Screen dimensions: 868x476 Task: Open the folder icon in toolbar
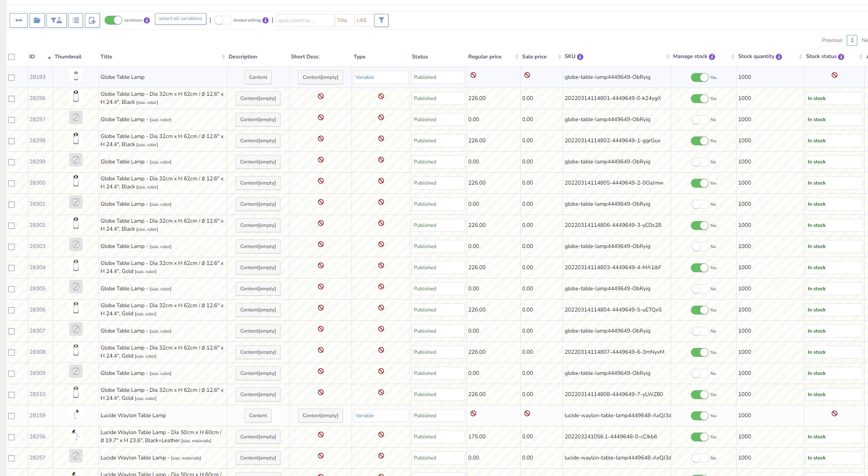(x=37, y=20)
